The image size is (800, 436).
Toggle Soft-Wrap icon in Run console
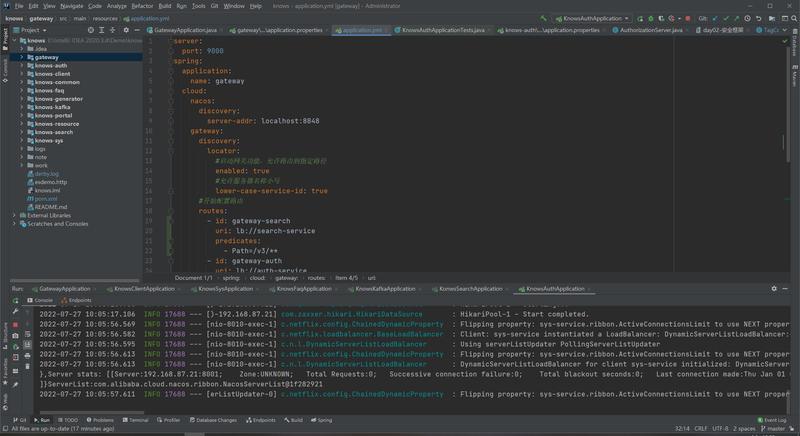click(x=28, y=335)
